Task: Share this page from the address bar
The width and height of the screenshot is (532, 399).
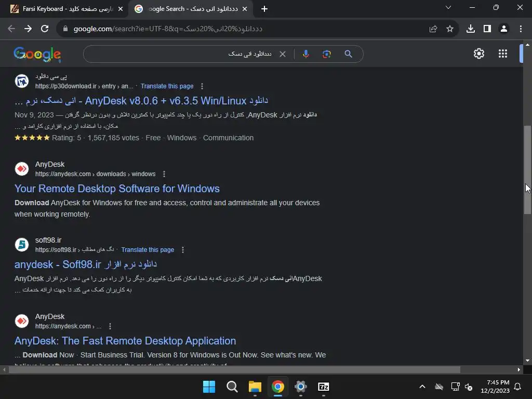Action: click(433, 29)
